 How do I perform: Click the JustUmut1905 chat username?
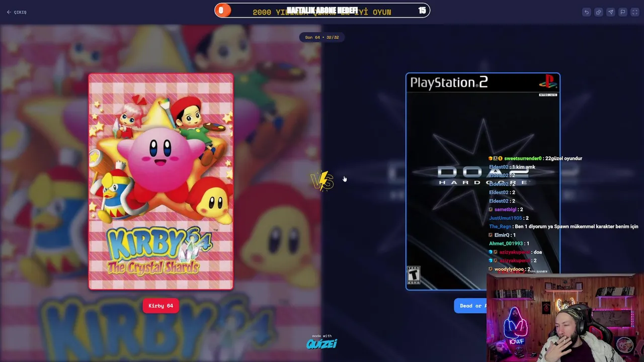(506, 218)
